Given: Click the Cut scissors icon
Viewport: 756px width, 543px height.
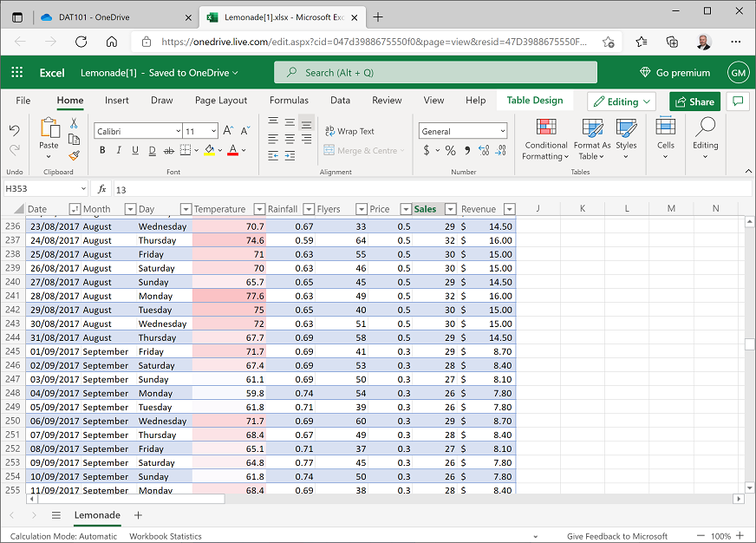Looking at the screenshot, I should pos(74,124).
